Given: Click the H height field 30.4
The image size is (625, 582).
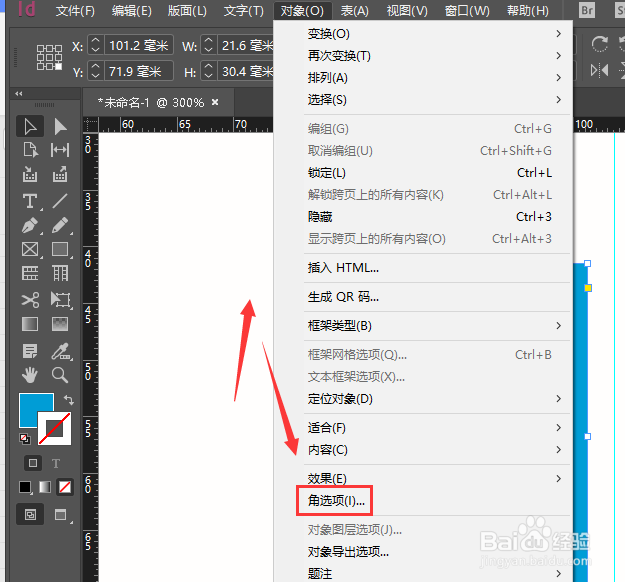Looking at the screenshot, I should (246, 71).
